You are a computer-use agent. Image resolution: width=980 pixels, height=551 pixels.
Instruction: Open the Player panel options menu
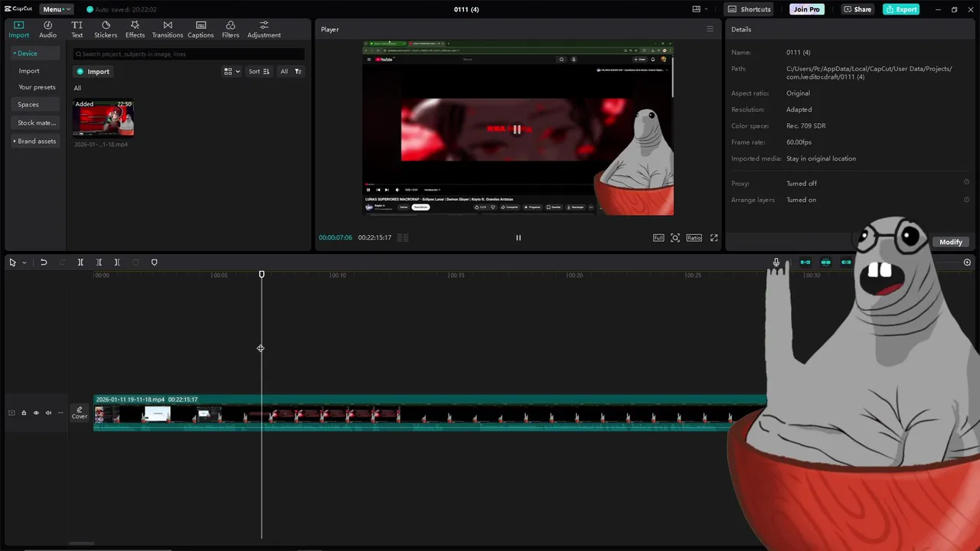tap(710, 29)
